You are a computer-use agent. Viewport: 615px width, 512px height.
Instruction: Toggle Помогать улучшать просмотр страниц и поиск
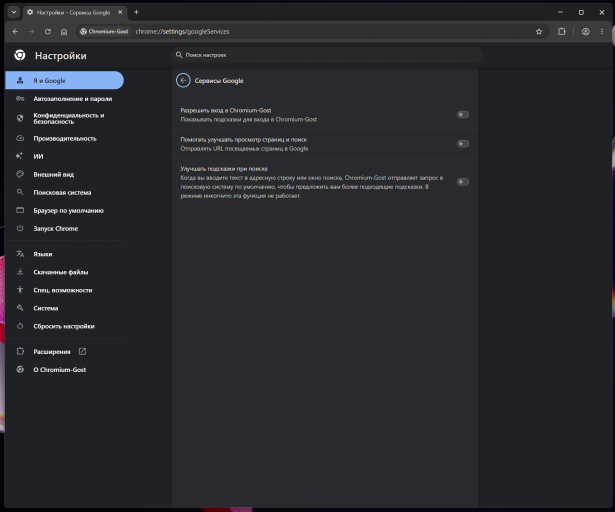(x=463, y=144)
